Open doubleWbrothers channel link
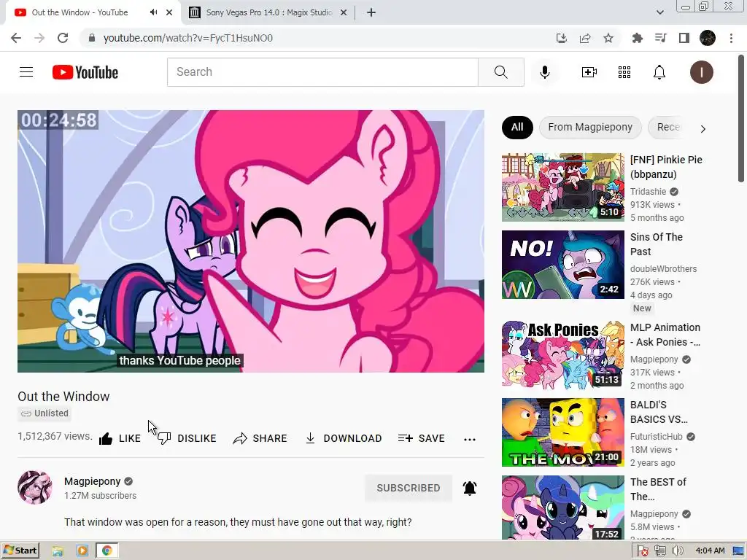 pyautogui.click(x=663, y=268)
